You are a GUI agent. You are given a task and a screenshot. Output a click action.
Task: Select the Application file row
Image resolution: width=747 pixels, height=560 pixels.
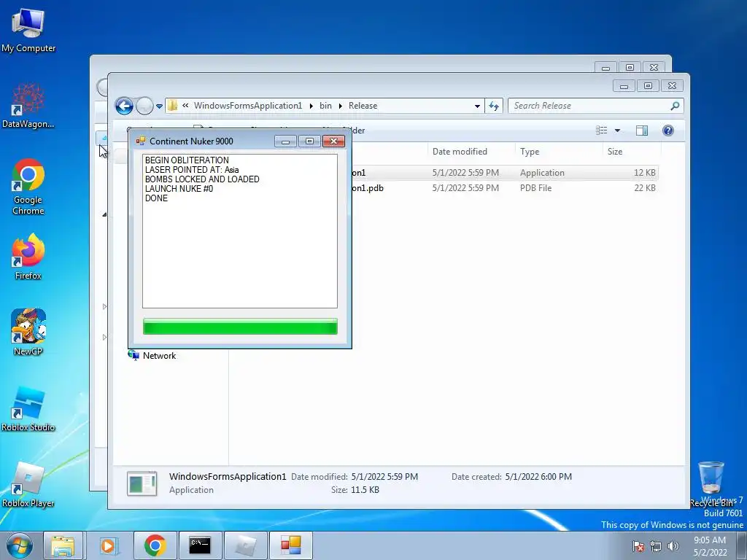505,173
